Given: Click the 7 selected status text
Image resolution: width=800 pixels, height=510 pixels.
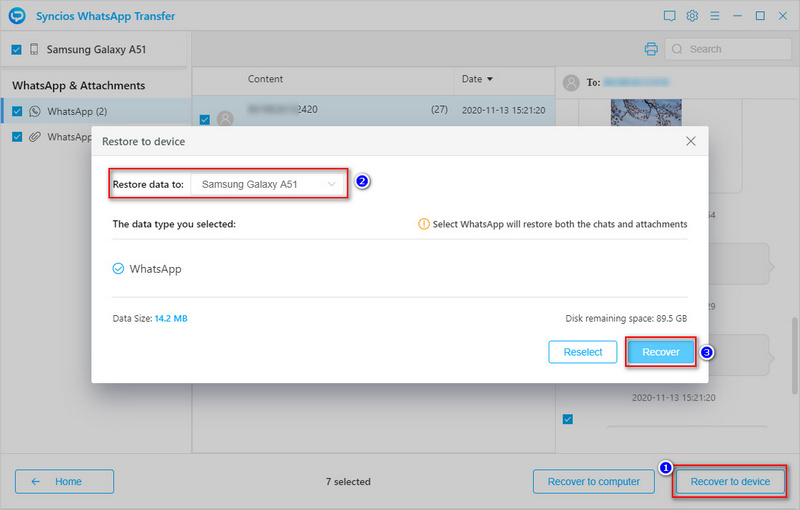Looking at the screenshot, I should coord(348,481).
